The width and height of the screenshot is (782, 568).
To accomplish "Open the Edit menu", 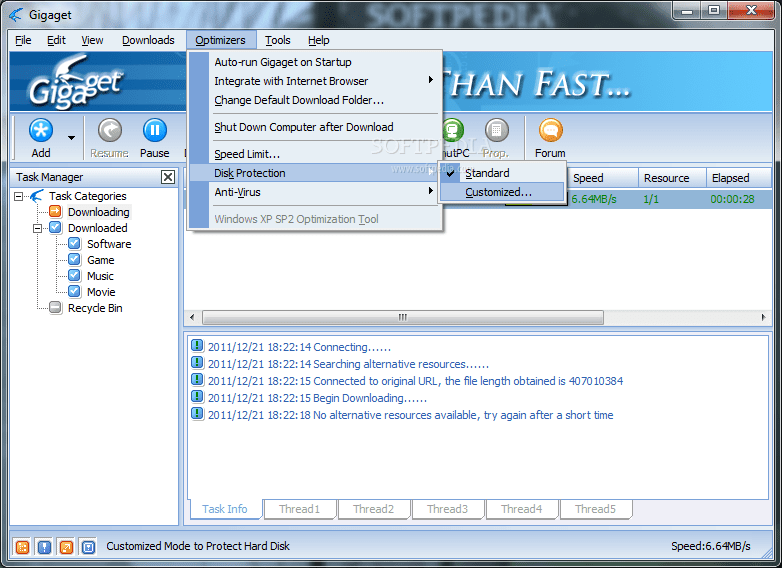I will tap(56, 40).
